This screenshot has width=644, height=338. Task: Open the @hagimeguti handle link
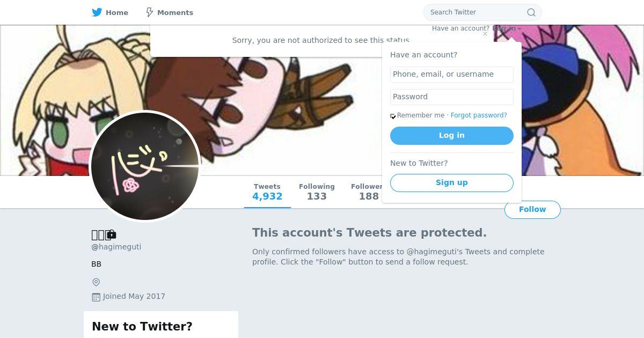[x=116, y=247]
